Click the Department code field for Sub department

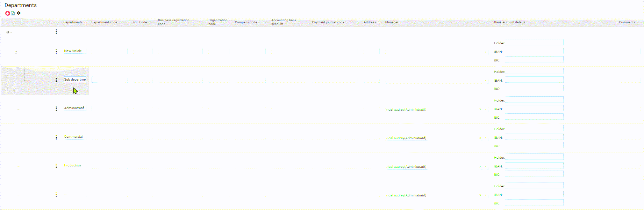(109, 80)
